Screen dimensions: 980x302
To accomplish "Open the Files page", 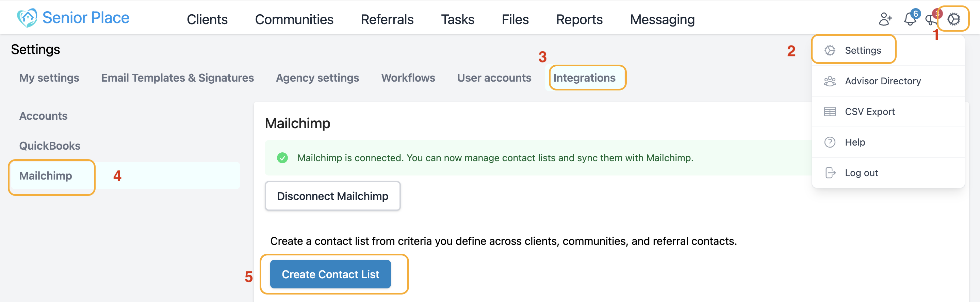I will pyautogui.click(x=515, y=19).
